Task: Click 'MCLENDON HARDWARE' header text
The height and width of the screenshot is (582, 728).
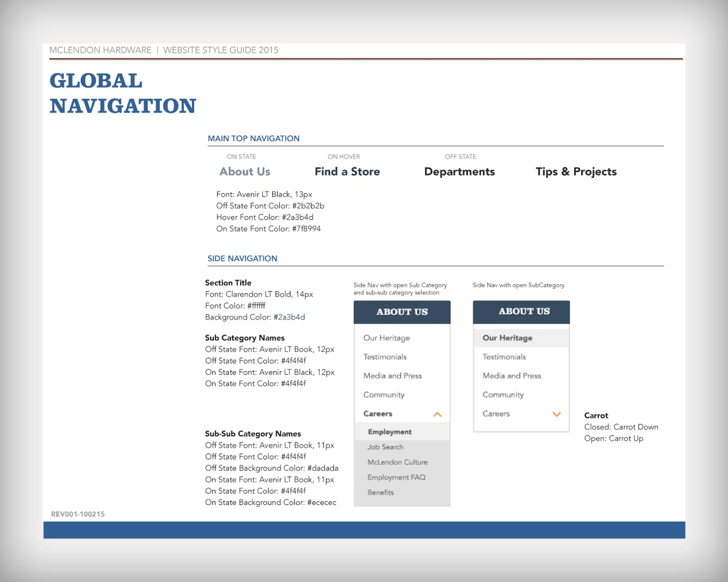Action: (101, 50)
